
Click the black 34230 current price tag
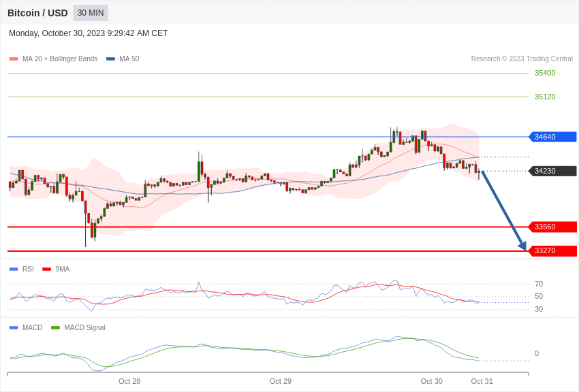[553, 171]
